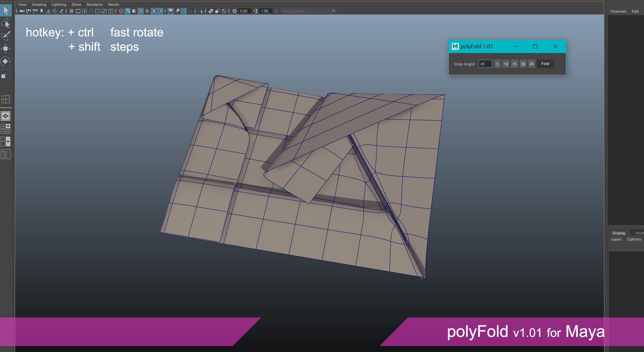
Task: Enable wireframe display cube icon
Action: point(121,11)
